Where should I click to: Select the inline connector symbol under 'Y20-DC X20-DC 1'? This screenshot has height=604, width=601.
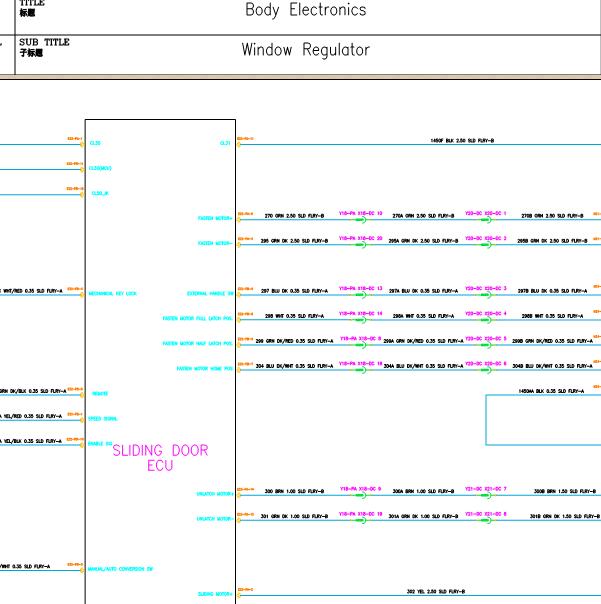point(486,220)
